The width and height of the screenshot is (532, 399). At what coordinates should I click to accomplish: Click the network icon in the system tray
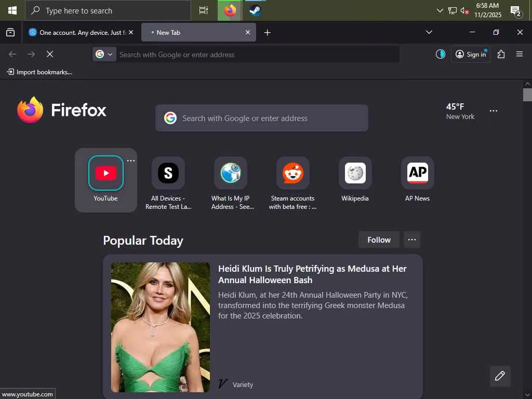coord(453,10)
